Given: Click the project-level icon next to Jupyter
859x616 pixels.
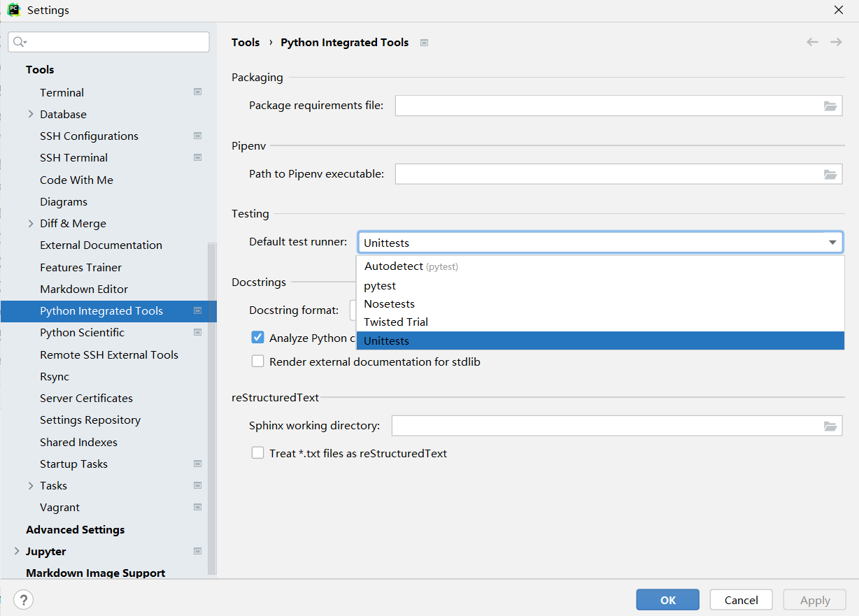Looking at the screenshot, I should pyautogui.click(x=198, y=551).
